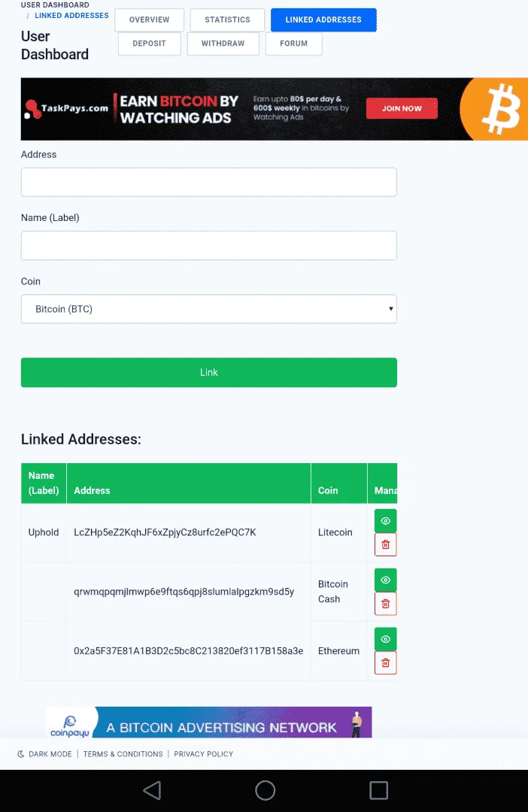This screenshot has width=528, height=812.
Task: Click the Coin column header
Action: pos(339,483)
